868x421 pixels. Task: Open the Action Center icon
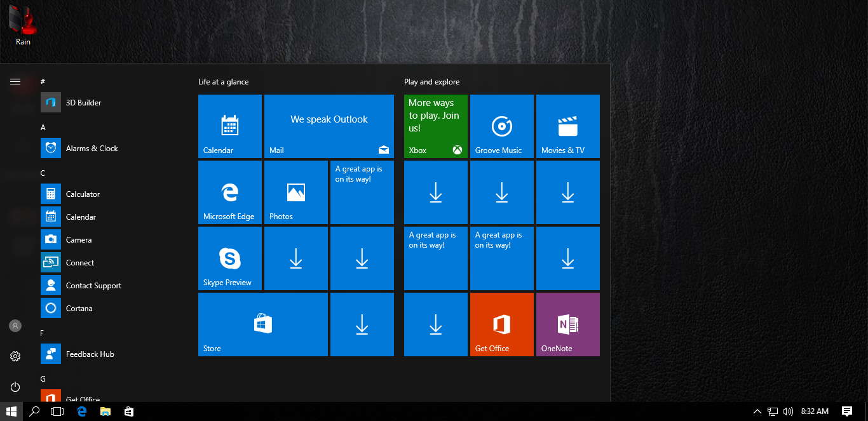tap(846, 411)
